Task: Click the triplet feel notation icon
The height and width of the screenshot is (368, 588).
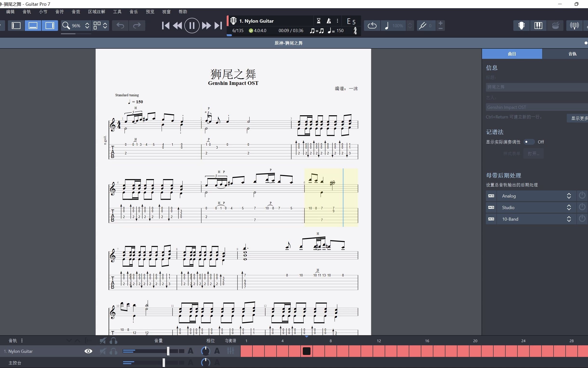Action: [317, 31]
